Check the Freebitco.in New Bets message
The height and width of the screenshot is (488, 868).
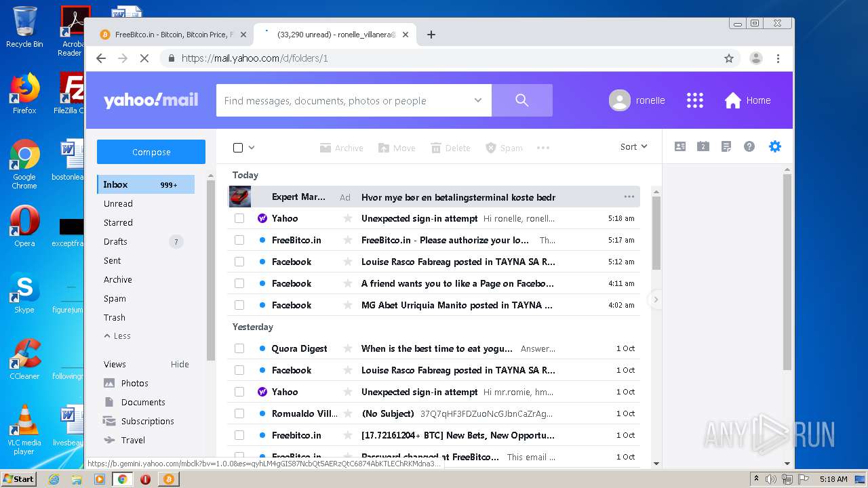coord(239,435)
